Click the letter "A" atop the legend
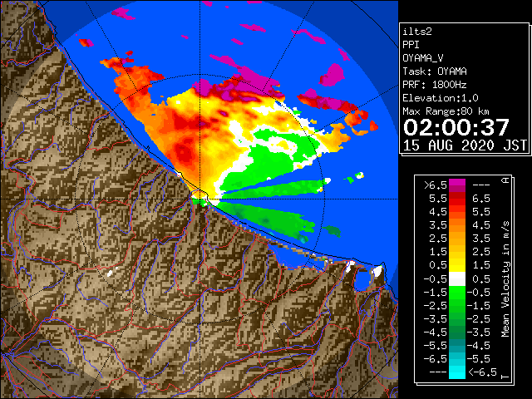 505,180
